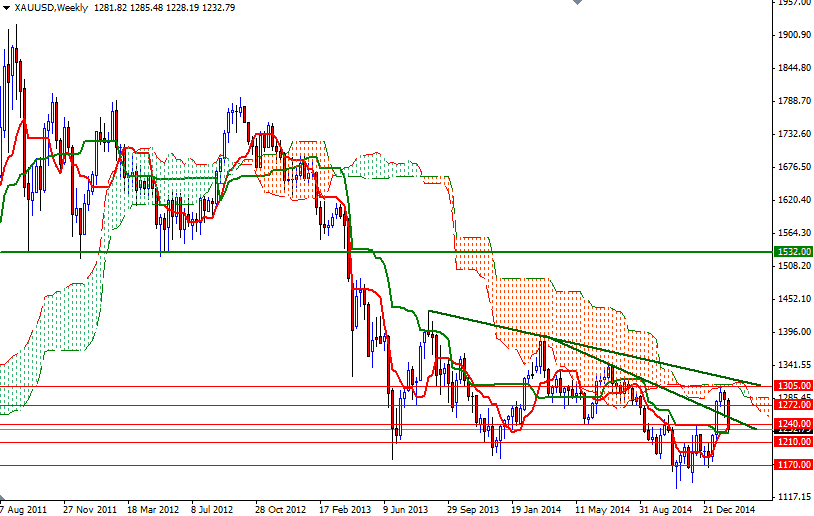
Task: Click the 1117.15 price axis value
Action: click(795, 497)
